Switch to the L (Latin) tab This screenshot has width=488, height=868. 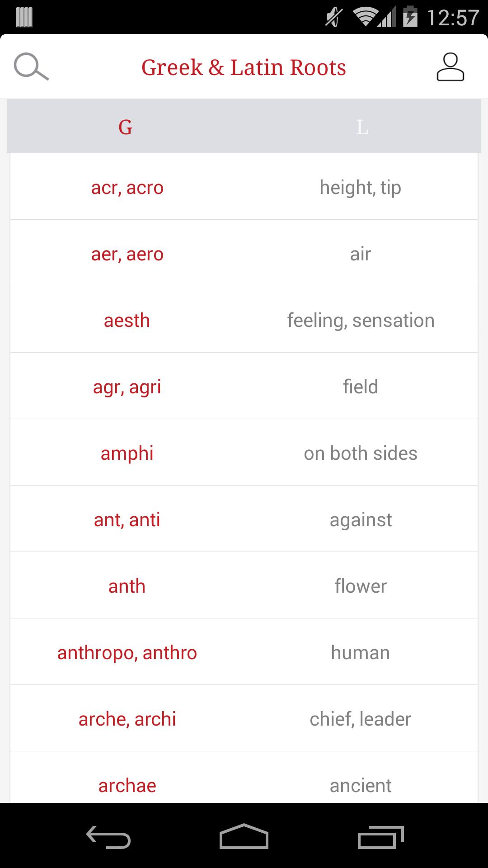pyautogui.click(x=361, y=127)
